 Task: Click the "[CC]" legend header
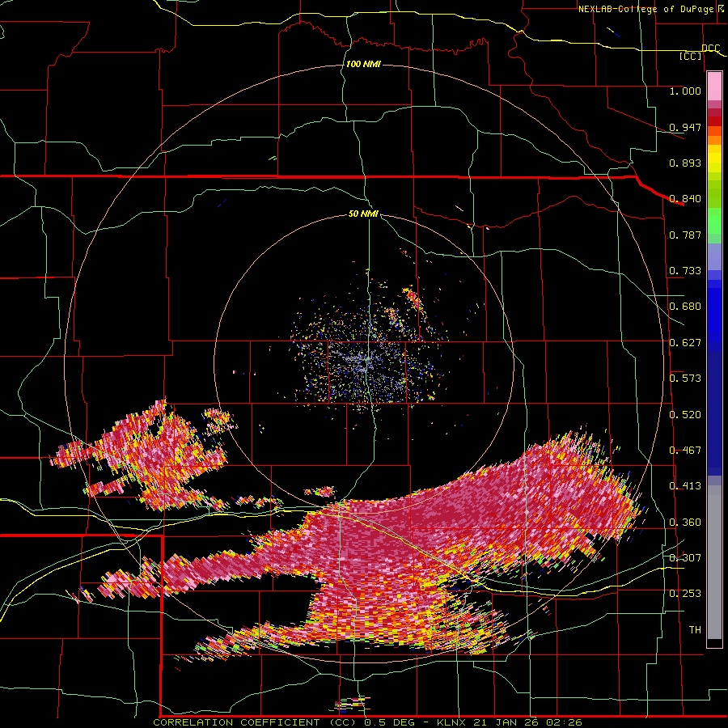[691, 56]
